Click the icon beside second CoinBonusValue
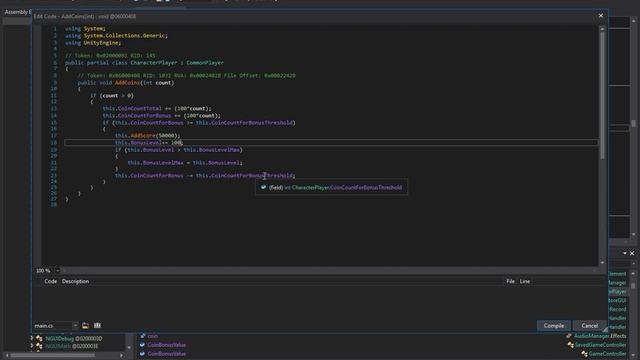640x360 pixels. [142, 354]
